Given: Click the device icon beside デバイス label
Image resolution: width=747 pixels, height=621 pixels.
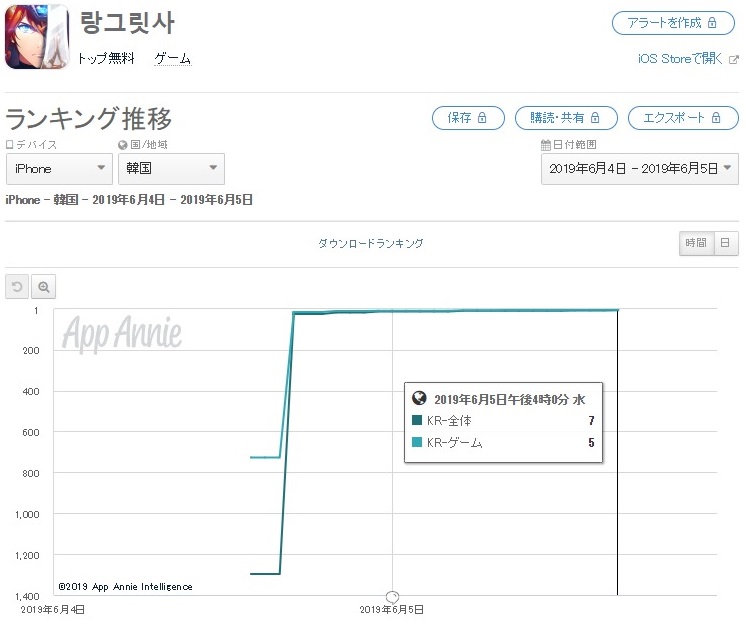Looking at the screenshot, I should [x=10, y=145].
